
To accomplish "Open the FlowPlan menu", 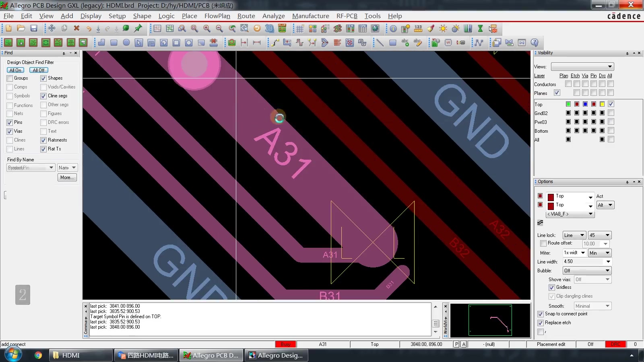I will (x=217, y=16).
